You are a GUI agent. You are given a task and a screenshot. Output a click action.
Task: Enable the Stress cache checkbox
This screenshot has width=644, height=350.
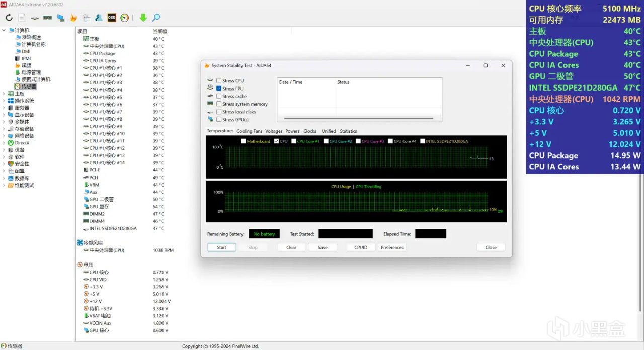[219, 96]
